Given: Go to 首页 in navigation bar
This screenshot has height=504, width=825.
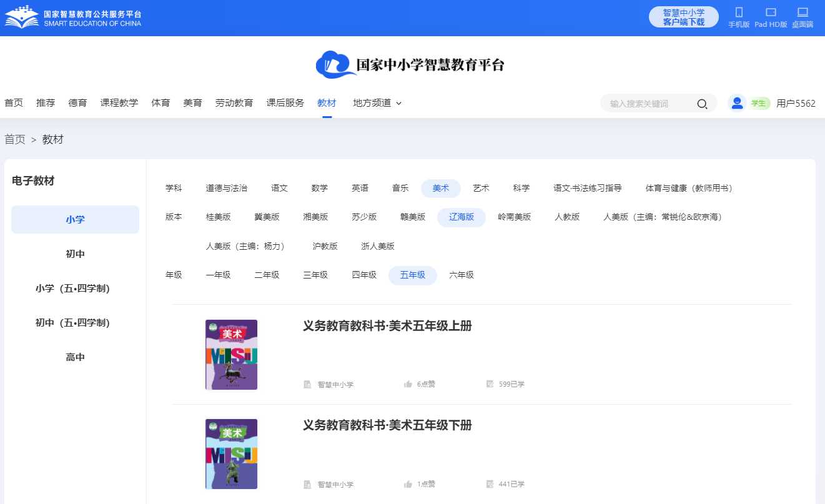Looking at the screenshot, I should click(14, 103).
